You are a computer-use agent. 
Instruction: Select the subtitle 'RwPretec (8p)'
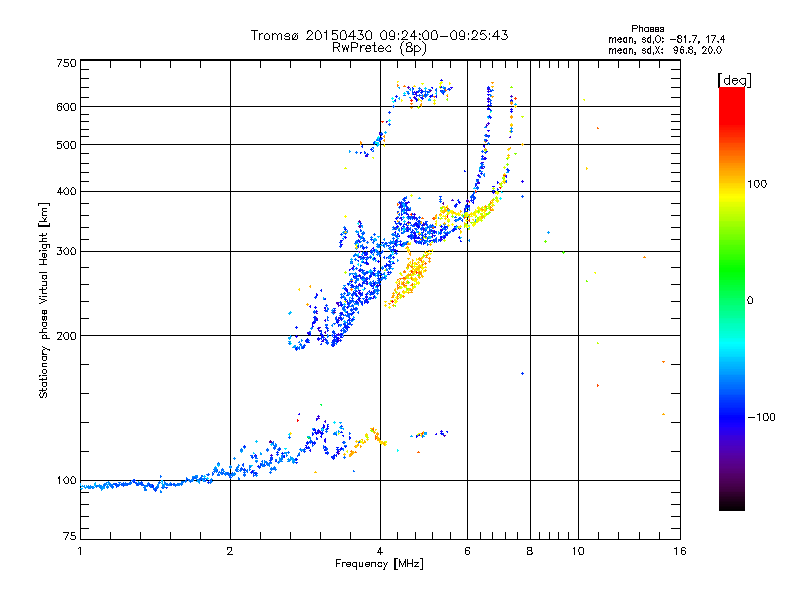pyautogui.click(x=379, y=48)
